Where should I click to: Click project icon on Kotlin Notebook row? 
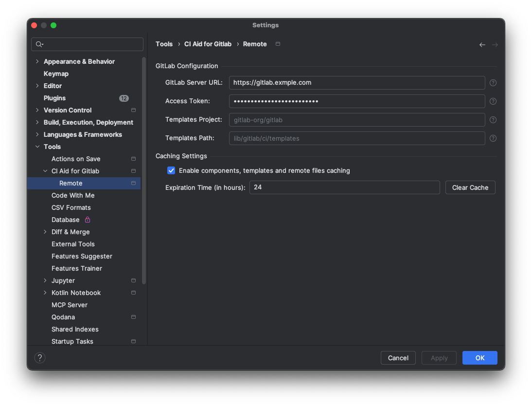tap(133, 293)
